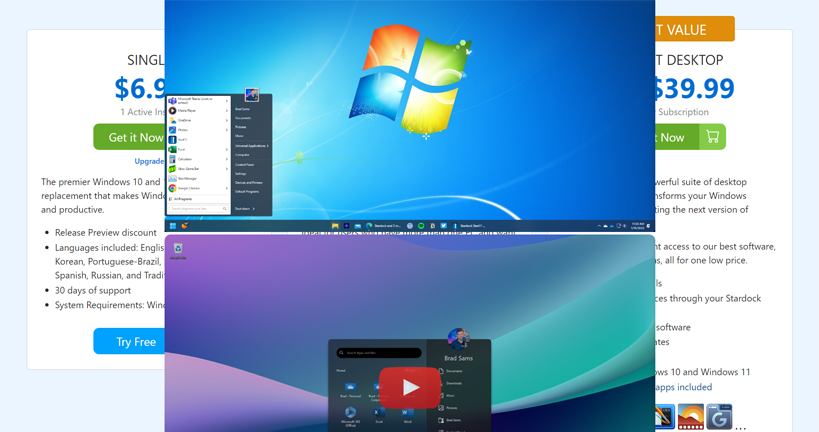Open Word tile in lower pinned apps

[407, 415]
